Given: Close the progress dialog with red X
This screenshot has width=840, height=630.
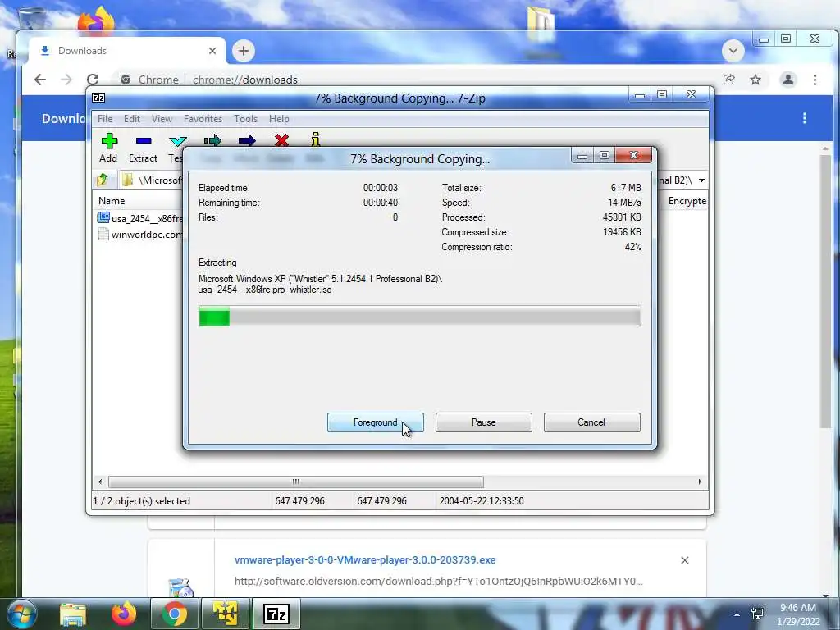Looking at the screenshot, I should 634,155.
